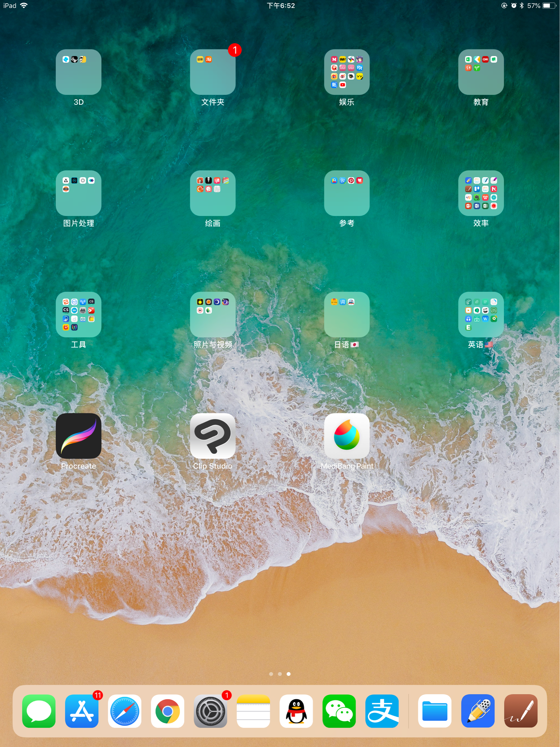Open Notes app in dock

[253, 711]
